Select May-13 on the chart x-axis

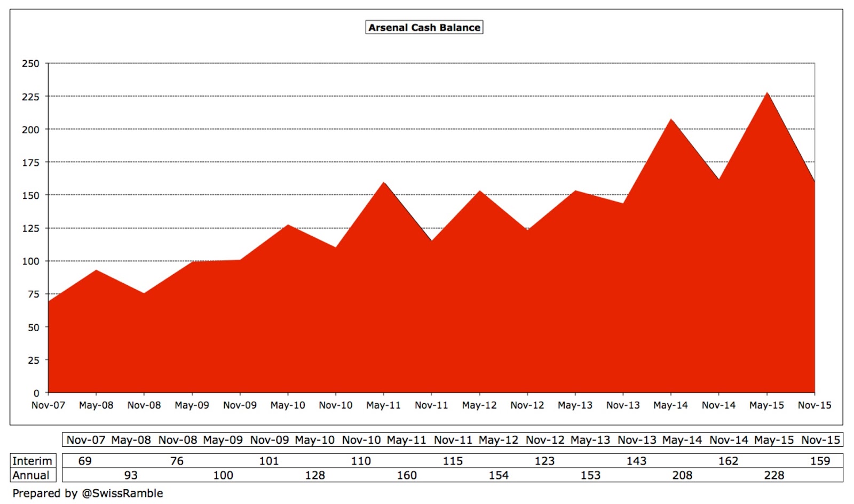pyautogui.click(x=575, y=405)
